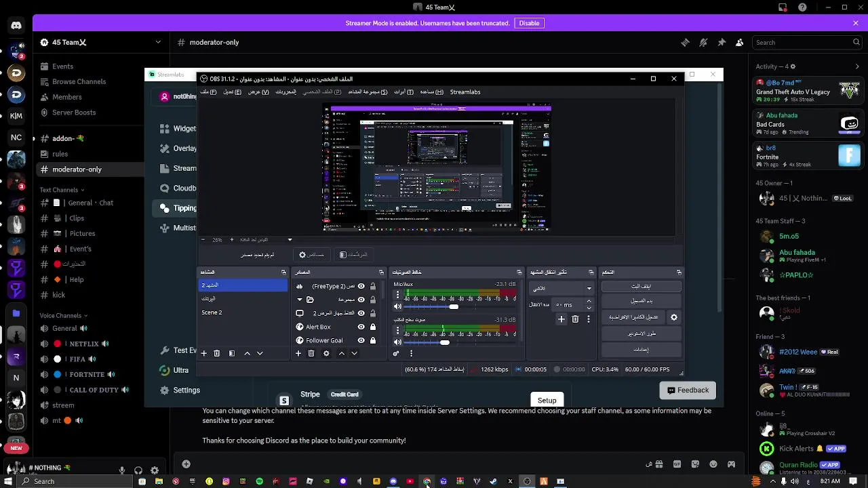Open OBS Edit (E) menu

(232, 91)
